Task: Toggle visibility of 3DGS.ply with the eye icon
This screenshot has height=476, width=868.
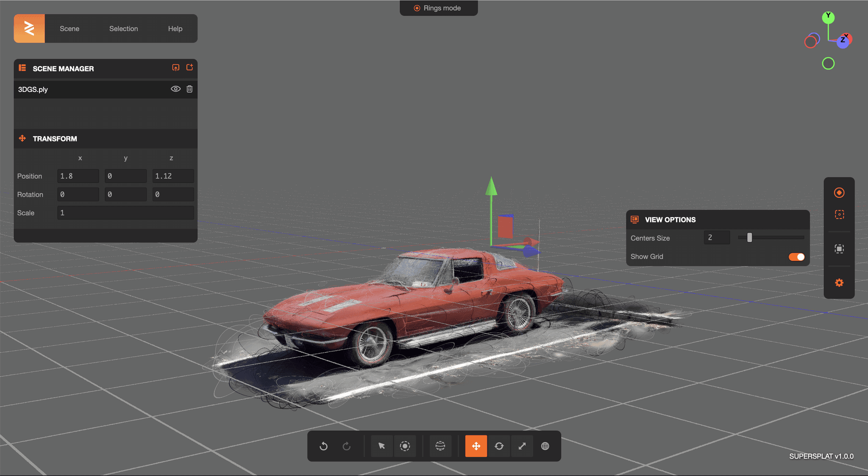Action: pyautogui.click(x=175, y=89)
